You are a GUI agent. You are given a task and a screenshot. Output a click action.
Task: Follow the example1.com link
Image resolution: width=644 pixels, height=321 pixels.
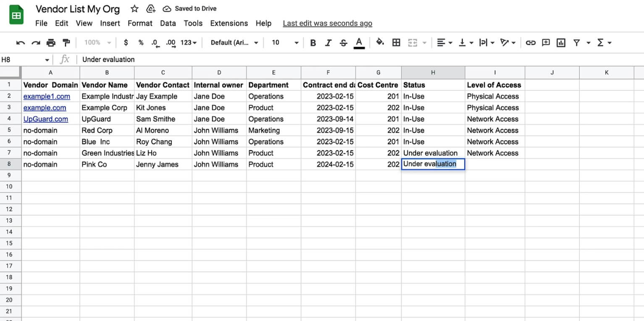coord(47,96)
